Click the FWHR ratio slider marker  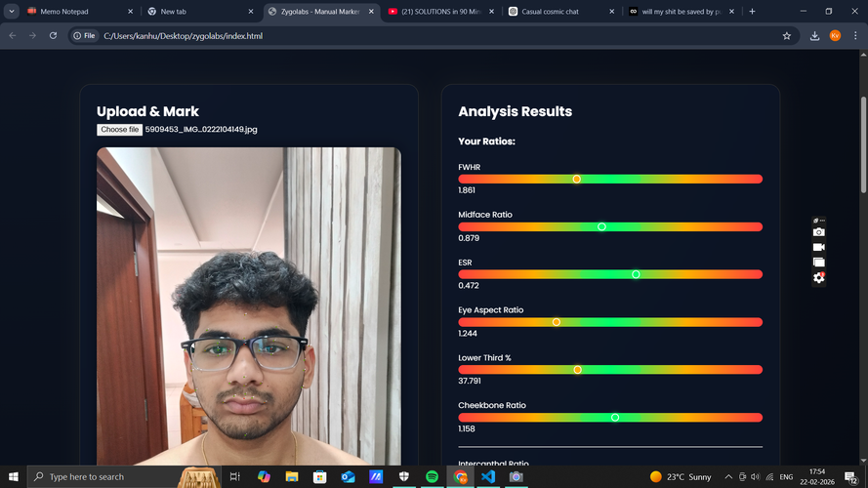(576, 179)
